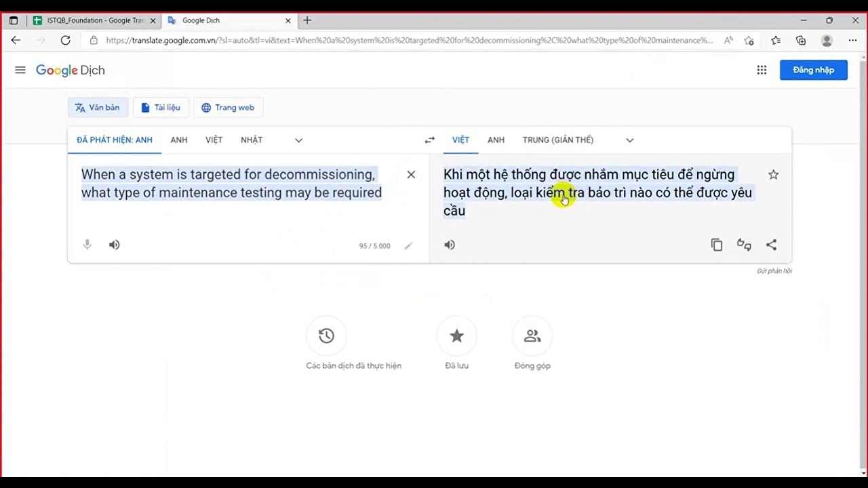The image size is (868, 488).
Task: Select the Trang web website mode
Action: pos(228,108)
